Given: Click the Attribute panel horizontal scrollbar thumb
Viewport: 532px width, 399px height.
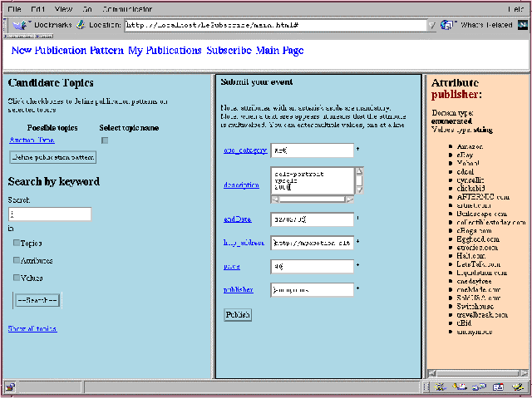Looking at the screenshot, I should click(478, 373).
